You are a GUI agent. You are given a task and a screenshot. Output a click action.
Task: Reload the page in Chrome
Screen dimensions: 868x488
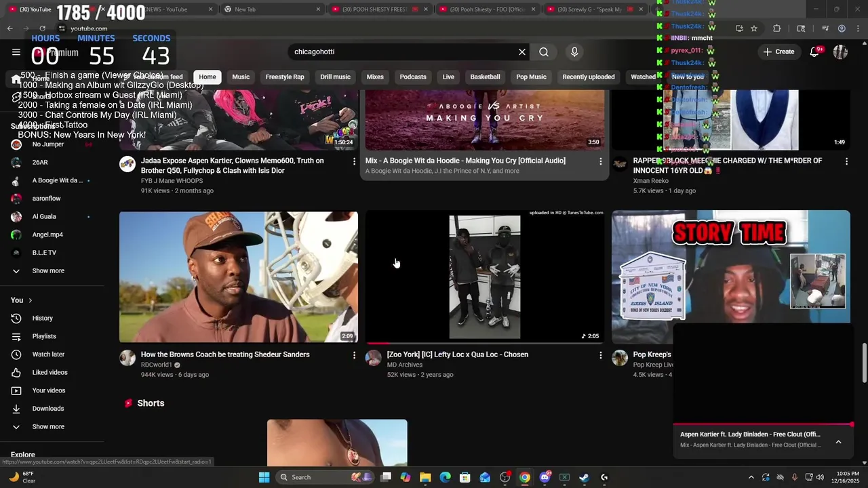click(x=42, y=28)
